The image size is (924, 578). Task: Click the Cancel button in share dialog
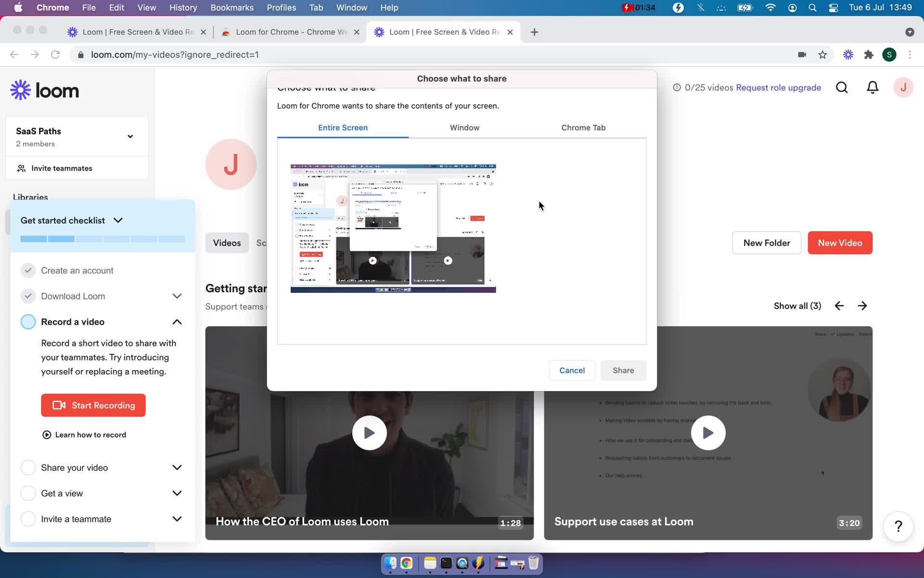571,369
